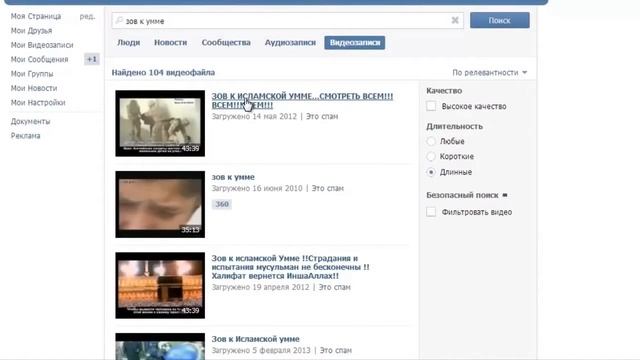
Task: Click the Загружено 14 мая 2012 date
Action: click(x=254, y=116)
